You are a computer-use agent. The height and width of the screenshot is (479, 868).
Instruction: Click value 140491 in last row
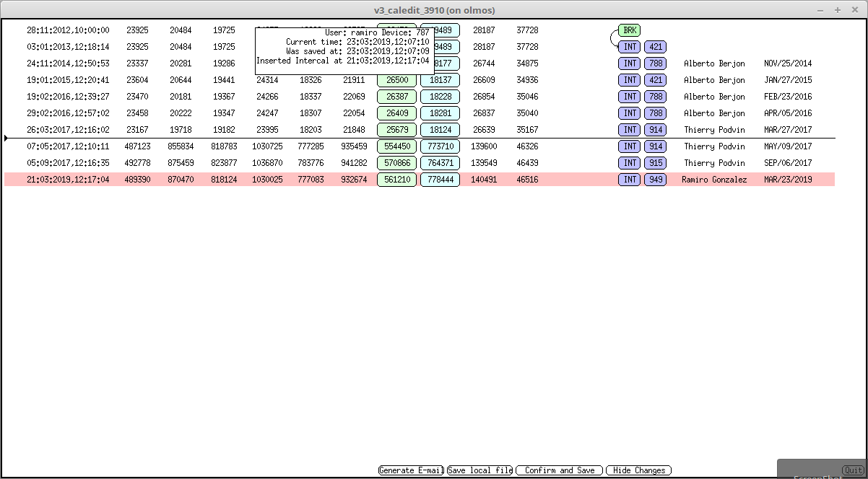pyautogui.click(x=484, y=180)
